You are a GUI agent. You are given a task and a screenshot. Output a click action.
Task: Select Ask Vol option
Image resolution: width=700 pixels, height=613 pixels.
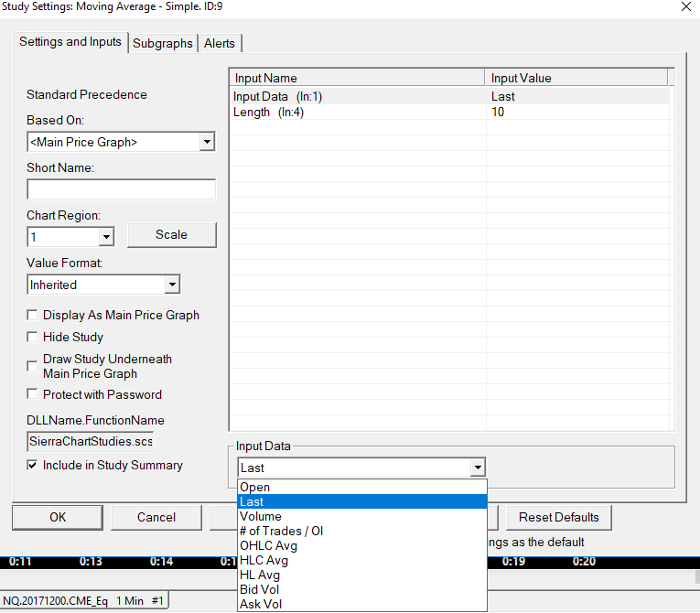[x=362, y=604]
